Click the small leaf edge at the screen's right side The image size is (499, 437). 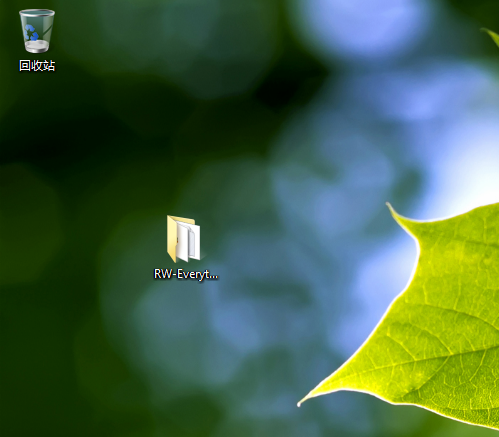[492, 37]
